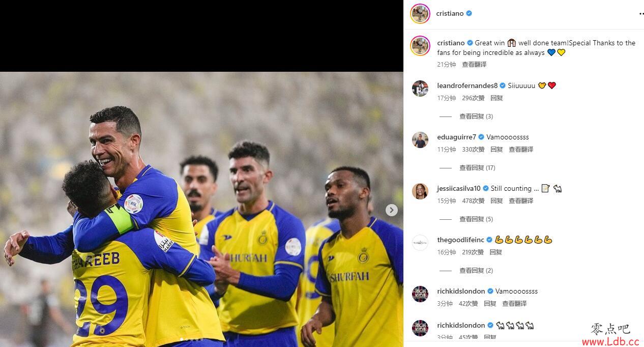
Task: Click the next photo arrow on the image
Action: (x=391, y=210)
